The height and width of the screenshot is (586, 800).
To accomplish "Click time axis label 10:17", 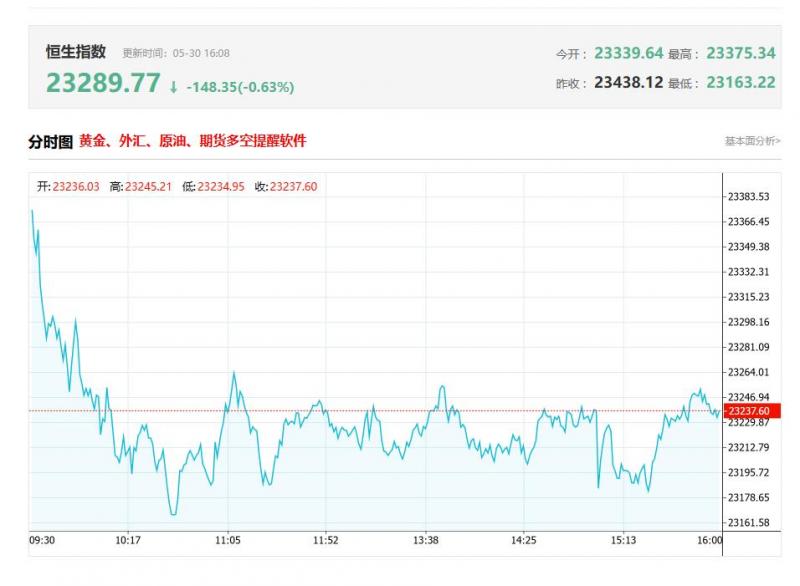I will (x=128, y=540).
